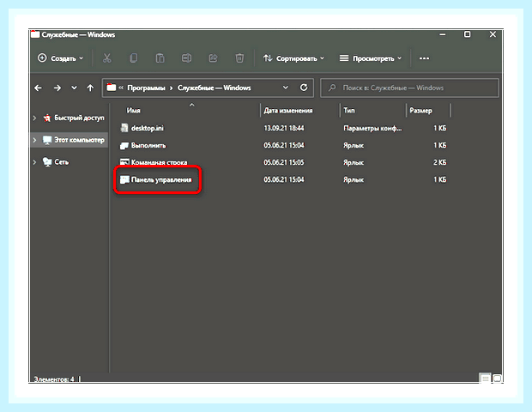The width and height of the screenshot is (532, 412).
Task: Sort by Дата изменения column header
Action: [288, 111]
